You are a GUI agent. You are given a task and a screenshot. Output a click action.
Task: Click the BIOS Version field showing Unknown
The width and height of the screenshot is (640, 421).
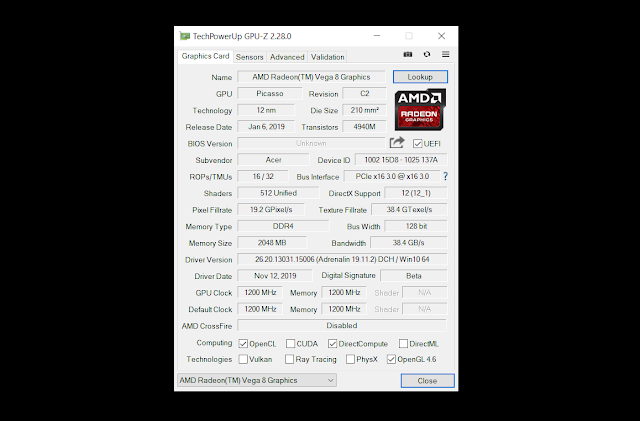(x=311, y=143)
